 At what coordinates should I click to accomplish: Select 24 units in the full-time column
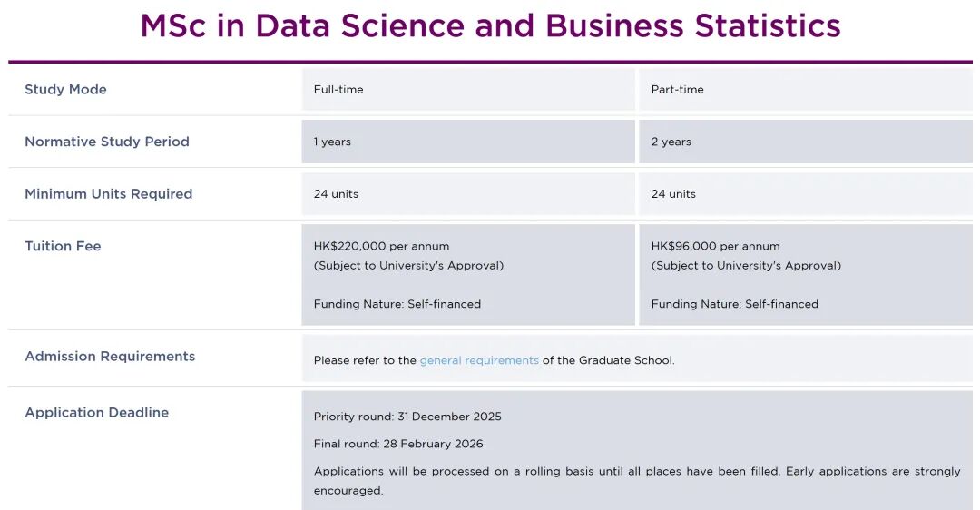(x=337, y=193)
